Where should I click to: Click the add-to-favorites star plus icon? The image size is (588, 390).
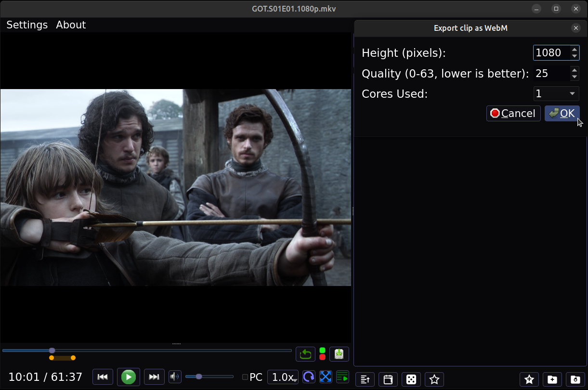click(x=529, y=379)
